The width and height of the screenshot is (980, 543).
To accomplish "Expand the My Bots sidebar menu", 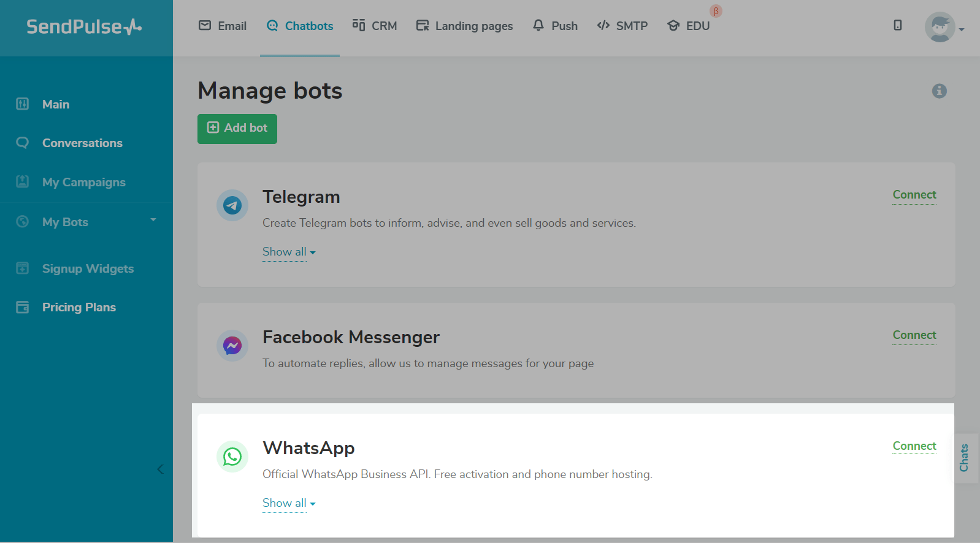I will click(x=86, y=222).
